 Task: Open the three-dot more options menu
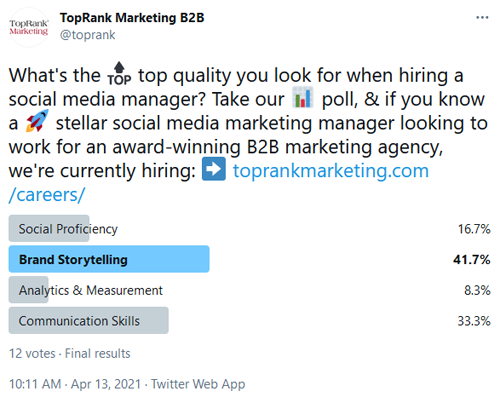point(482,18)
